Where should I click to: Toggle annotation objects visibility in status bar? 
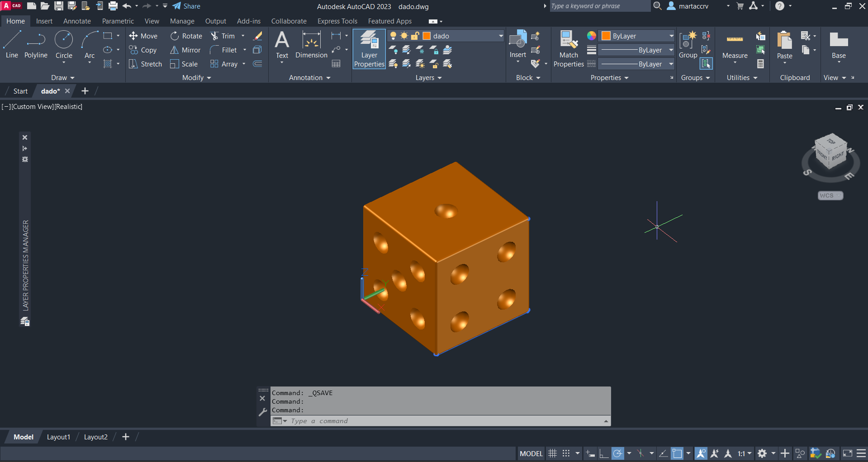click(701, 453)
